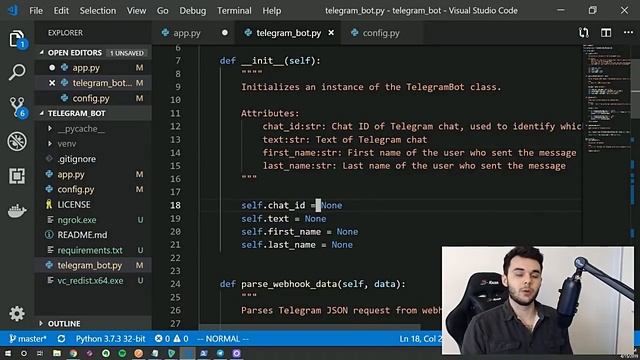This screenshot has height=360, width=640.
Task: Open the Cortana search circle in taskbar
Action: pos(24,353)
